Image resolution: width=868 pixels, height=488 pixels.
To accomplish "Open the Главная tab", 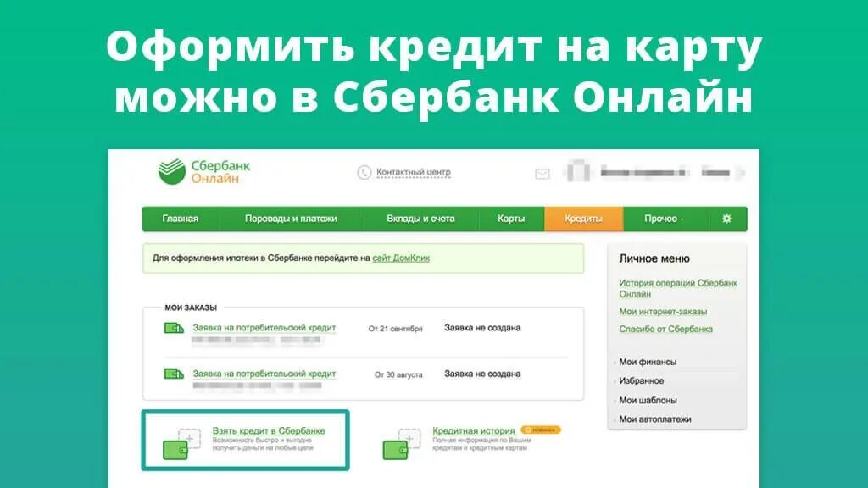I will (x=180, y=219).
